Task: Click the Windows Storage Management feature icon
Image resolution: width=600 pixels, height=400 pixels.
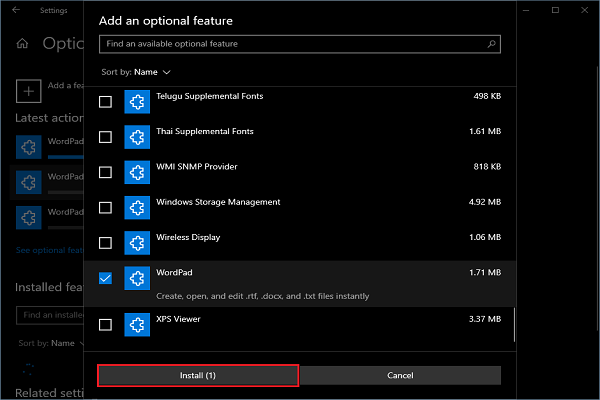Action: pyautogui.click(x=137, y=207)
